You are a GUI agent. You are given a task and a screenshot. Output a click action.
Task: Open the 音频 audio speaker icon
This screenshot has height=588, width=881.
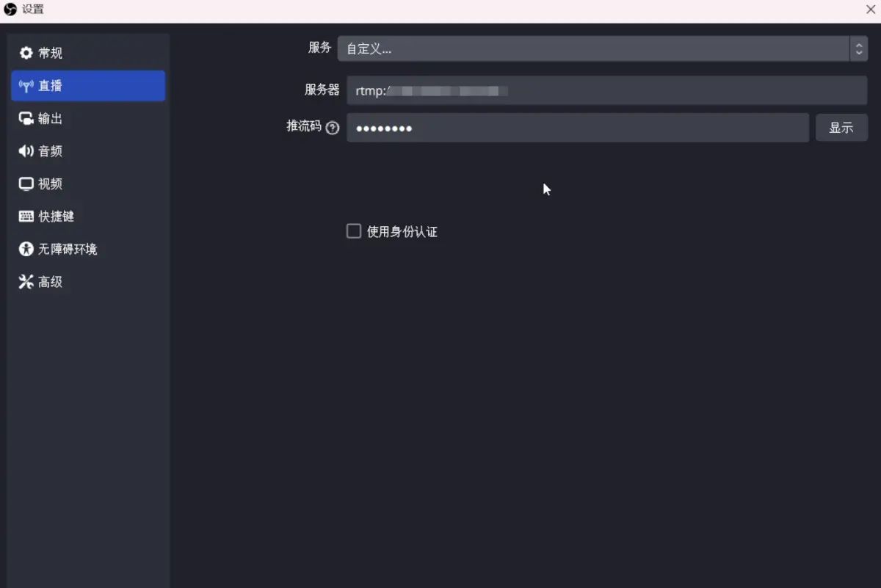pos(26,150)
